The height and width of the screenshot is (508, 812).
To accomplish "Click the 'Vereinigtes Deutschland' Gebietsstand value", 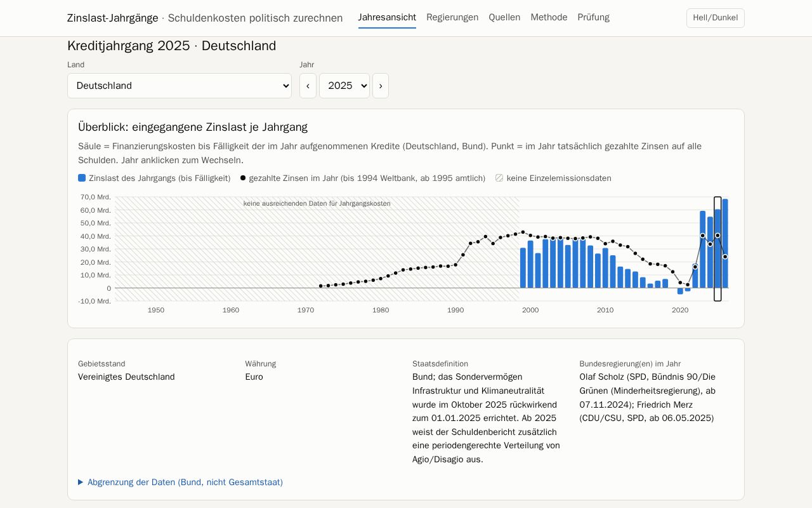I will pos(126,377).
